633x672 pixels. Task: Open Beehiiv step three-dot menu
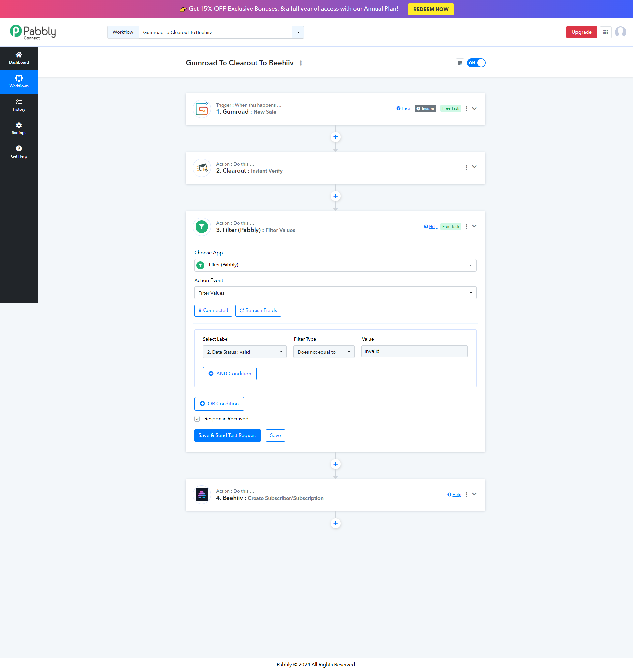click(x=467, y=495)
